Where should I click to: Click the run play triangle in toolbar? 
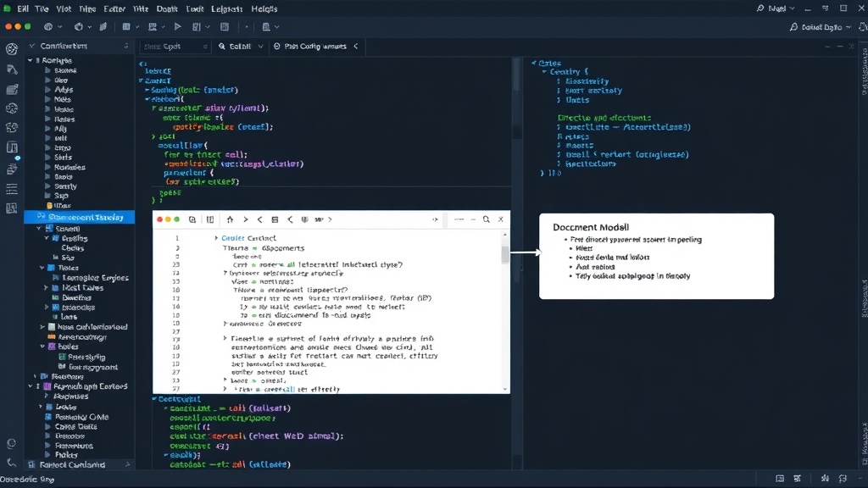click(x=178, y=26)
